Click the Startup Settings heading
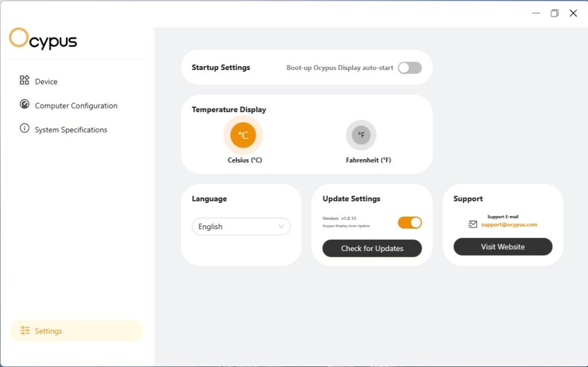This screenshot has height=367, width=588. [221, 68]
